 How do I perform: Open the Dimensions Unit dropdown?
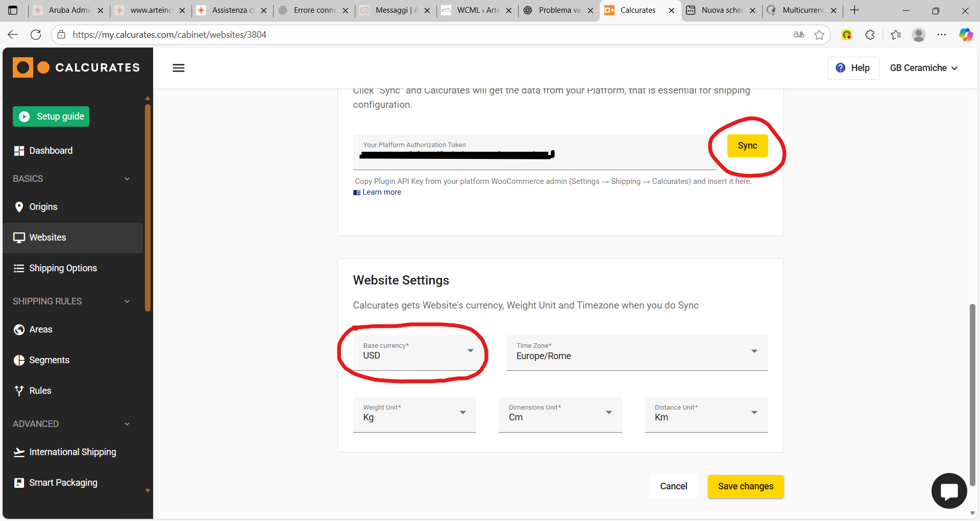[560, 414]
